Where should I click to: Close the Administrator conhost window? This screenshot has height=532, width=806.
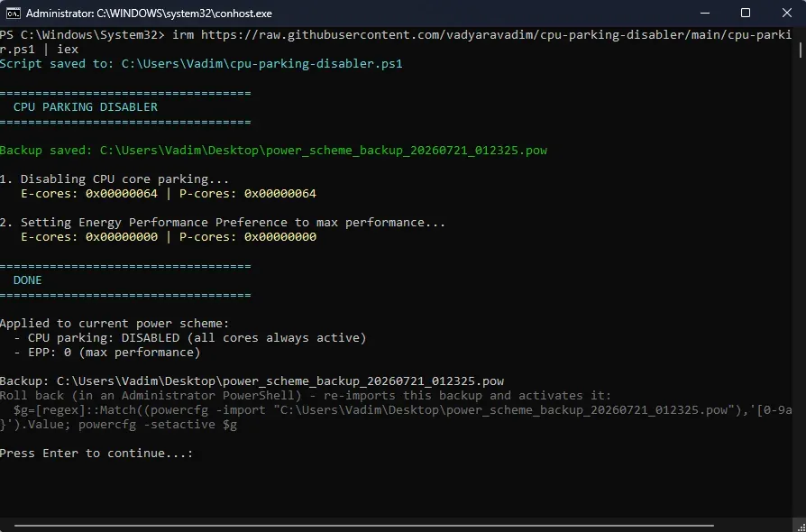[786, 14]
